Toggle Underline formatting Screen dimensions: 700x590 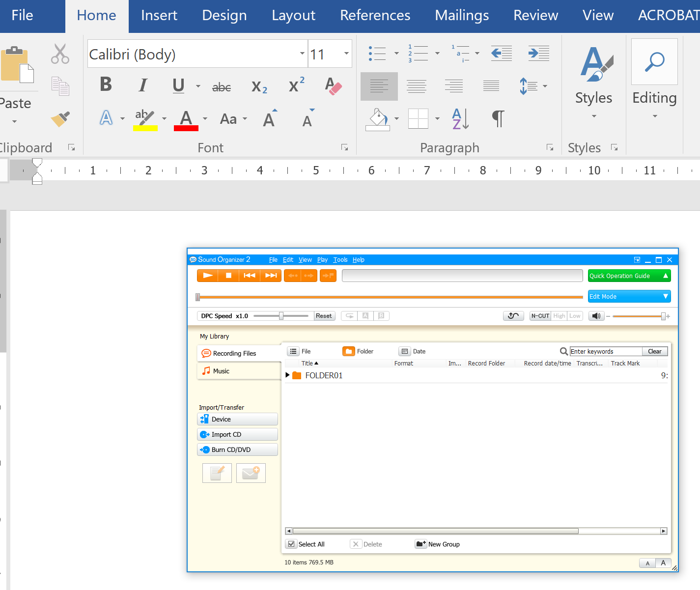coord(178,86)
